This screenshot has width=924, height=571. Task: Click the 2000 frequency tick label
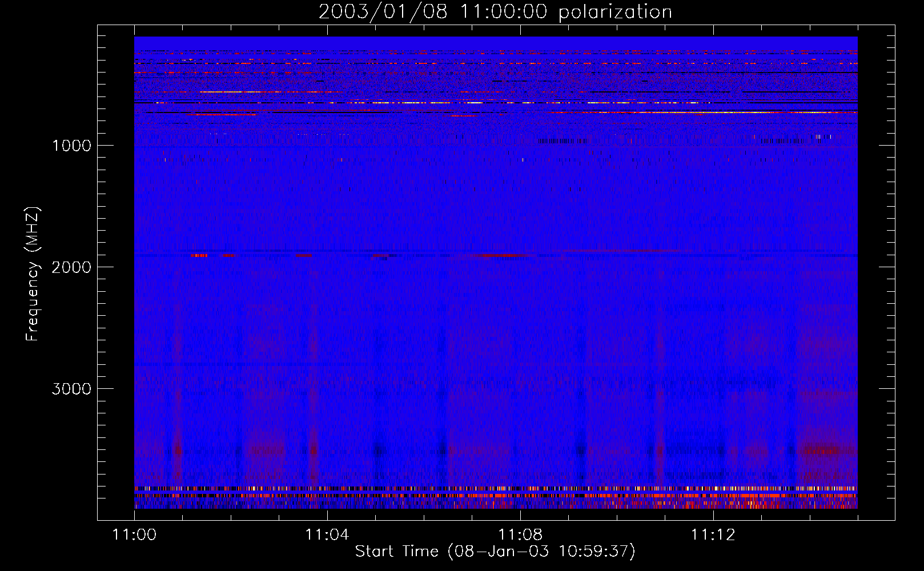[x=71, y=267]
